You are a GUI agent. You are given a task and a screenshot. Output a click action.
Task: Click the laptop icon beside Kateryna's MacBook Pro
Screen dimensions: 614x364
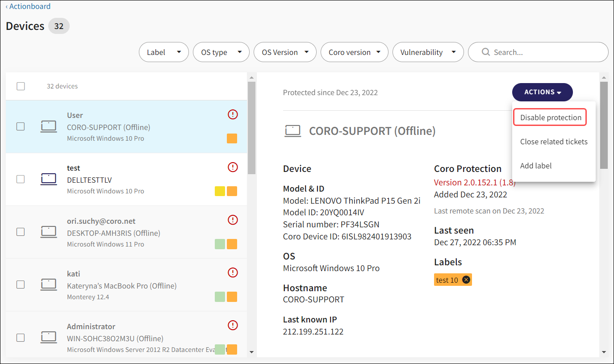click(49, 285)
